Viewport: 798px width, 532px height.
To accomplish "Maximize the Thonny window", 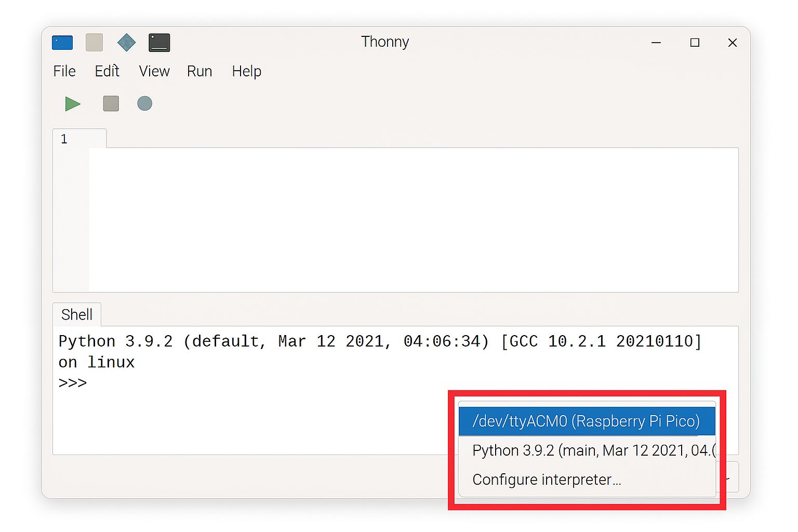I will [695, 43].
